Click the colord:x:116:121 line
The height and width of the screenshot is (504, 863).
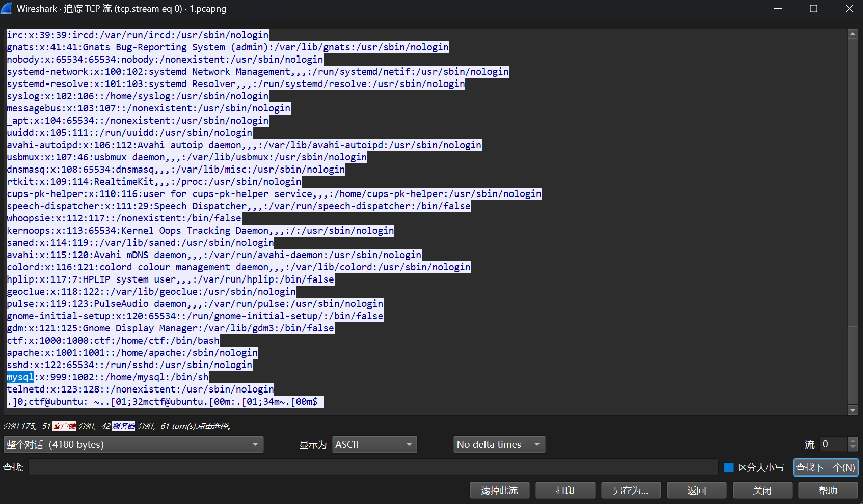coord(238,267)
